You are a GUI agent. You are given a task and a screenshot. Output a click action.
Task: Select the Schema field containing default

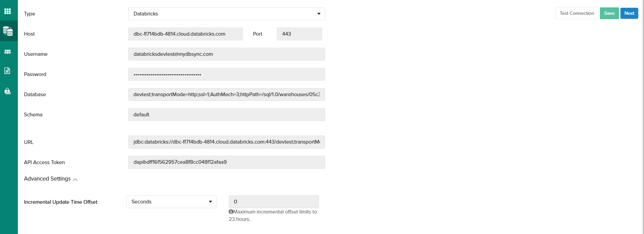(226, 115)
